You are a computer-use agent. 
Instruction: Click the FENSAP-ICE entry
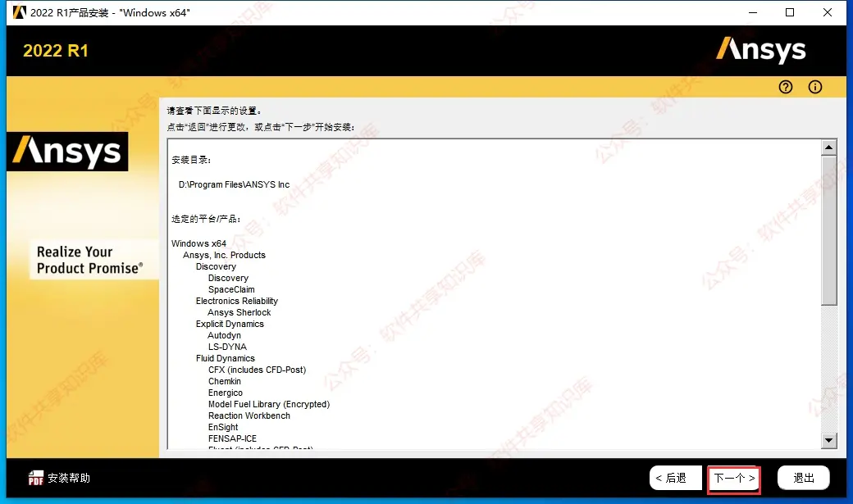point(232,438)
